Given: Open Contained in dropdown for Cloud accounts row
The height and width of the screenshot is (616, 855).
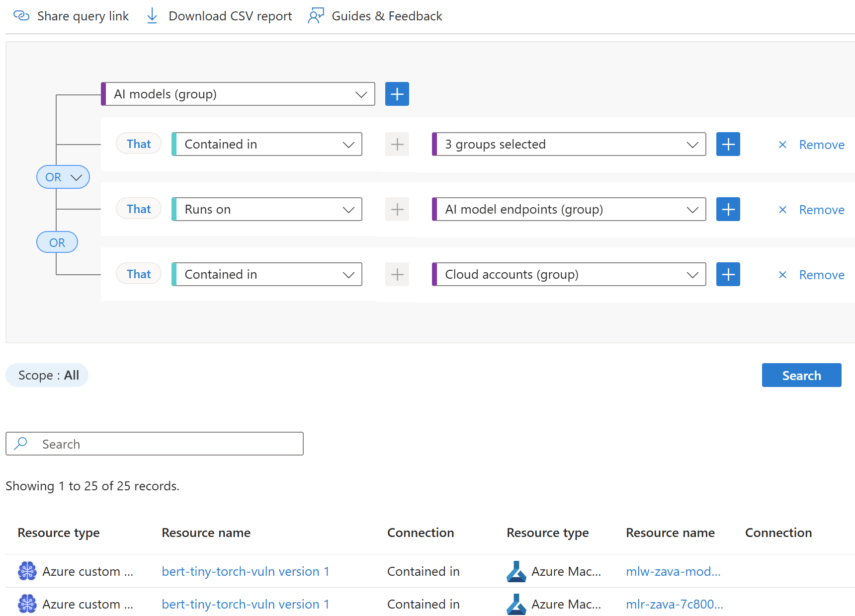Looking at the screenshot, I should 267,274.
